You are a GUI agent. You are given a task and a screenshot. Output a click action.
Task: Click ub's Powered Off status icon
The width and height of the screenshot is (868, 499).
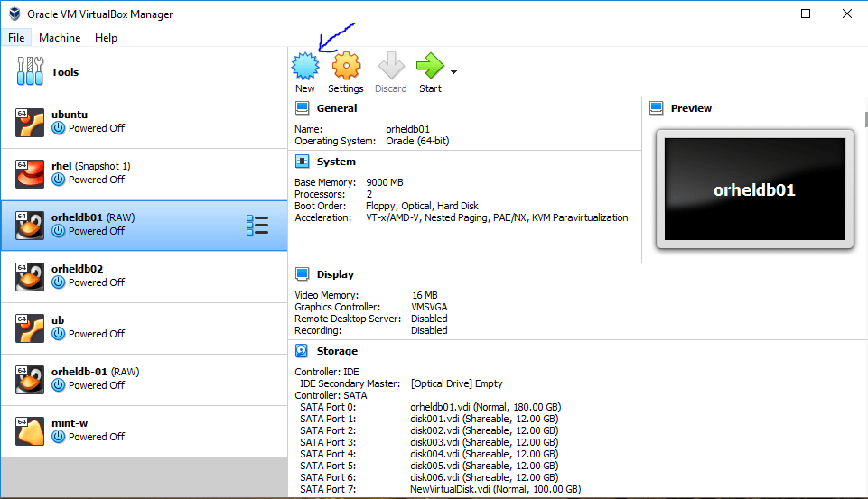coord(58,334)
